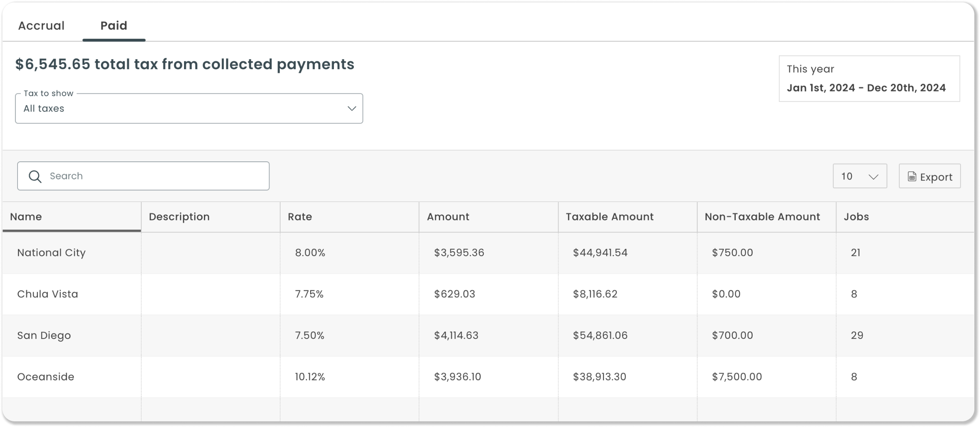Select the San Diego row name

point(44,335)
